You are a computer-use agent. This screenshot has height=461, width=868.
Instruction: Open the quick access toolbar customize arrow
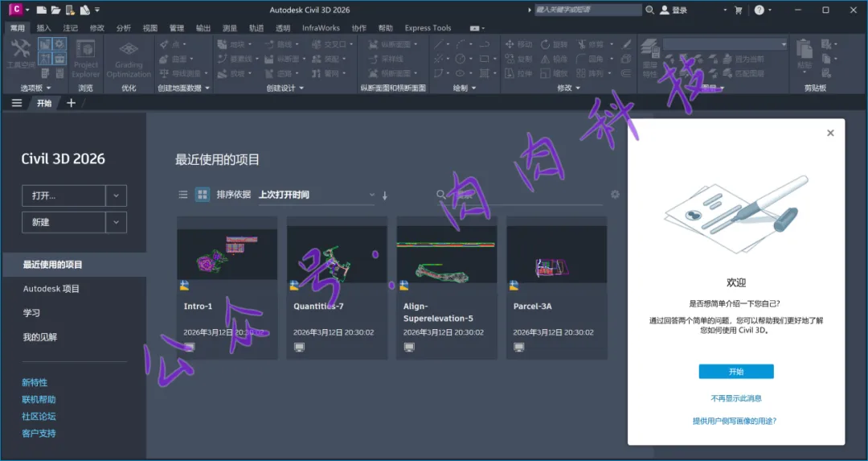(97, 10)
